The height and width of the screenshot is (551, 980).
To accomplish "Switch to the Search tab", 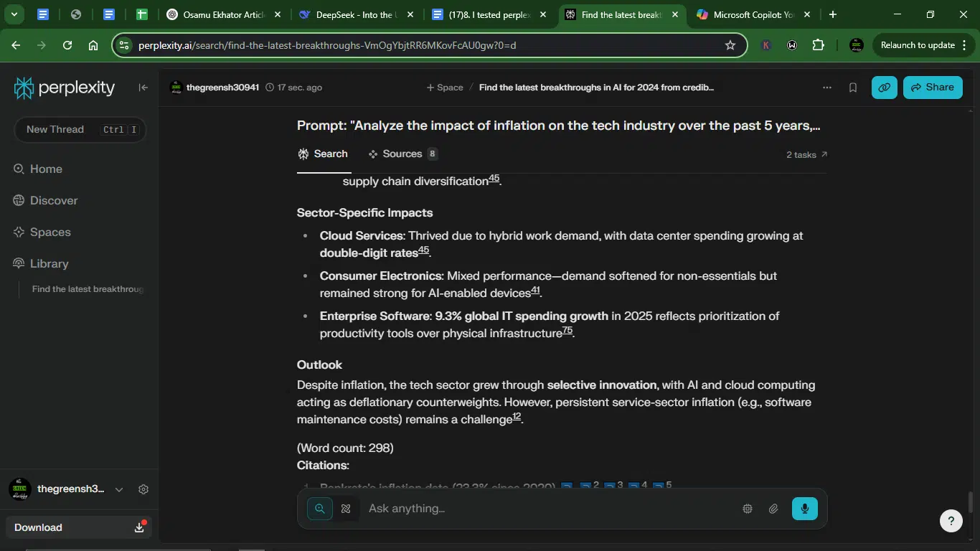I will pyautogui.click(x=323, y=154).
